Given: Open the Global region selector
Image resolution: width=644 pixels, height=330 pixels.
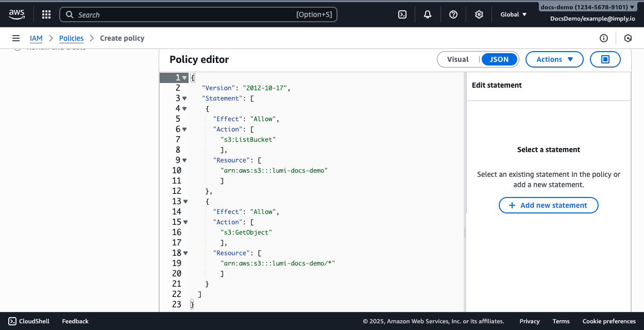Looking at the screenshot, I should [514, 14].
